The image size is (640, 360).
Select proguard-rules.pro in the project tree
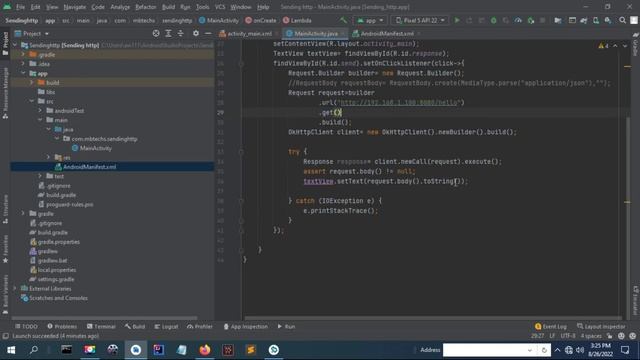[69, 204]
